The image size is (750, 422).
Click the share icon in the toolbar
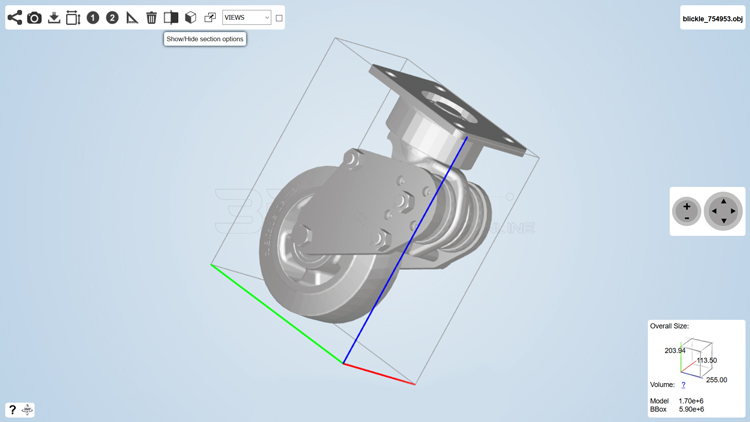(x=15, y=18)
